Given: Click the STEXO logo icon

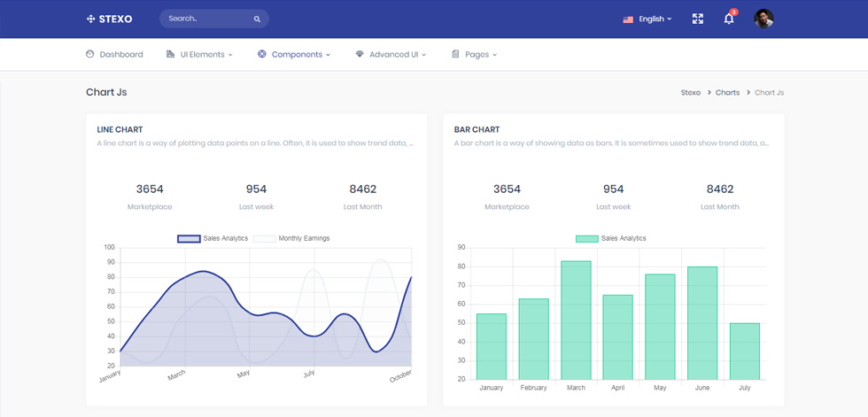Looking at the screenshot, I should point(90,19).
